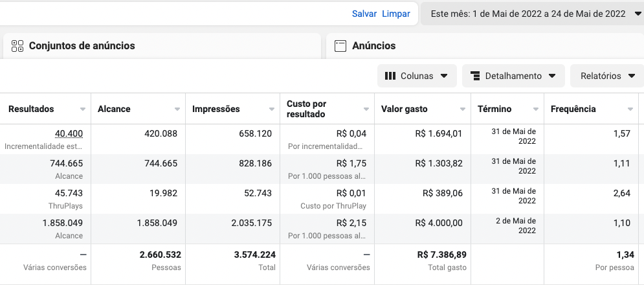Click the underlined 40.400 results value
Image resolution: width=644 pixels, height=285 pixels.
tap(69, 133)
